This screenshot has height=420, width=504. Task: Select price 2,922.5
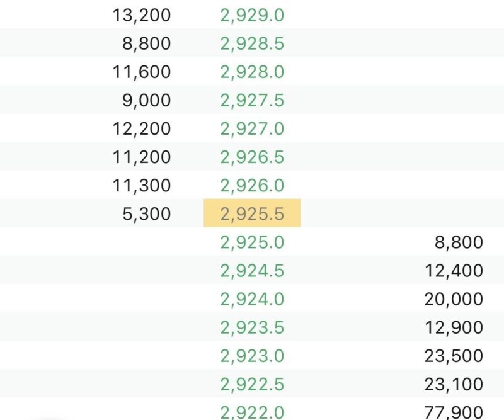[x=252, y=384]
